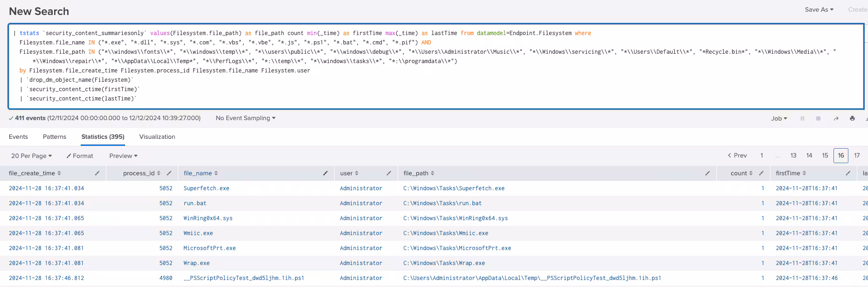Sort table by user column
This screenshot has height=287, width=868.
coord(349,173)
